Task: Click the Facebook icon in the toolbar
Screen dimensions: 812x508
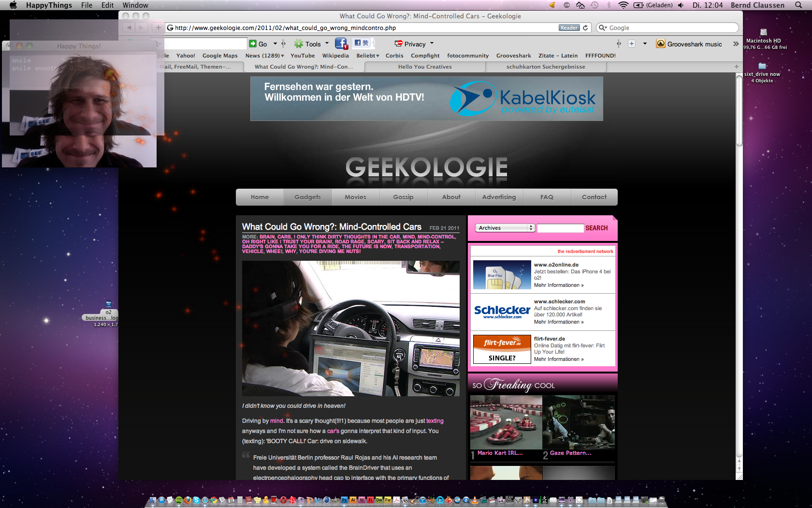Action: [x=341, y=44]
